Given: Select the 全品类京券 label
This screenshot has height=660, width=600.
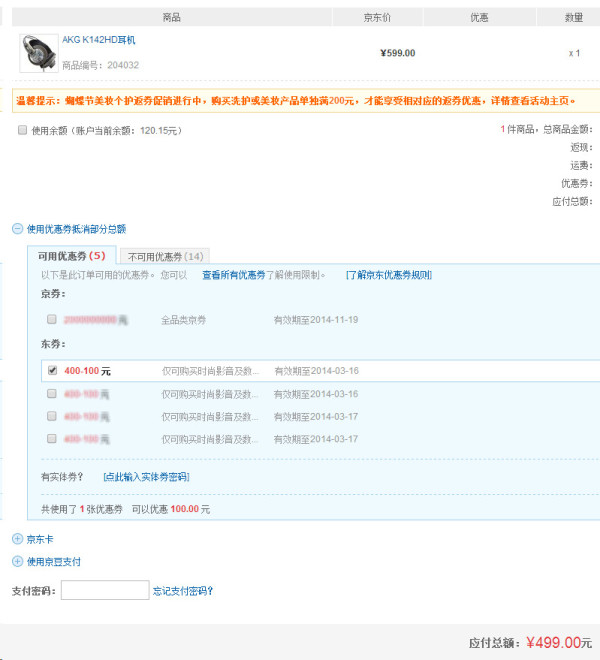Looking at the screenshot, I should pyautogui.click(x=184, y=320).
